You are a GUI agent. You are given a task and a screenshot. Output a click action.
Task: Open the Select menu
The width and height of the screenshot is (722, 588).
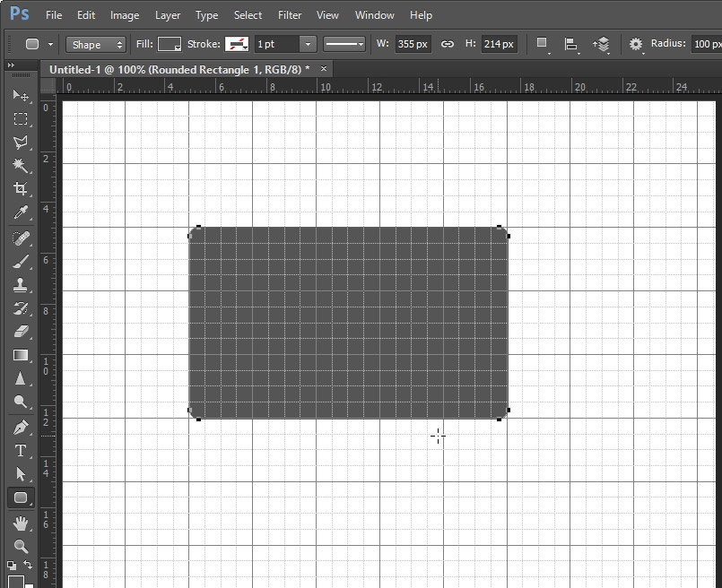248,15
